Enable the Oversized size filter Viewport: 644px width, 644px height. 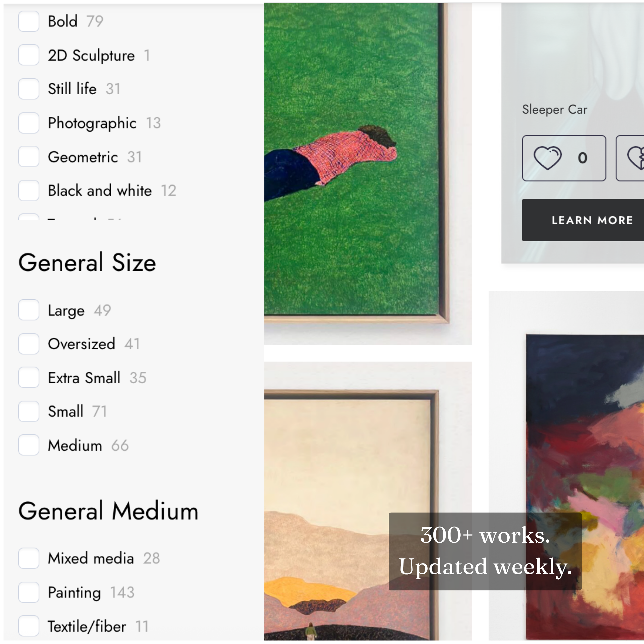tap(29, 344)
